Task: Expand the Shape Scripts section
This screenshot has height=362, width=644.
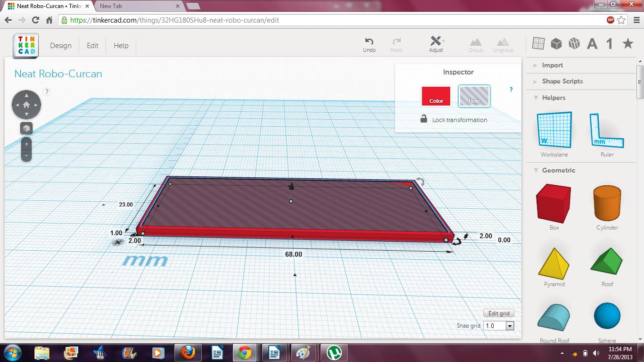Action: tap(562, 82)
